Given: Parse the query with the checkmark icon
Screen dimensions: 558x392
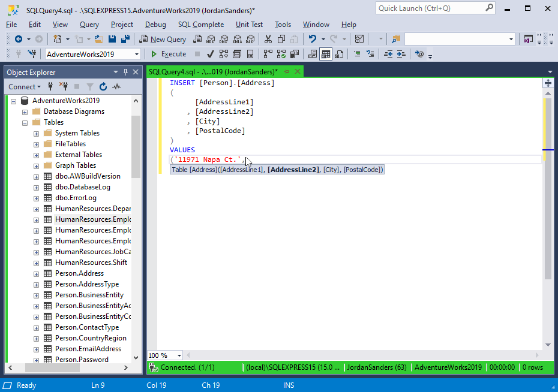Looking at the screenshot, I should click(x=211, y=54).
